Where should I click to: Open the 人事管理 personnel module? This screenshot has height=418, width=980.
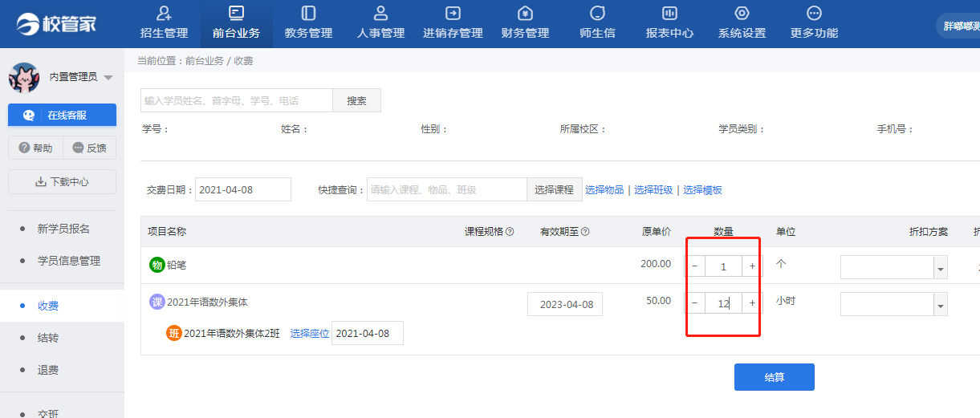380,23
